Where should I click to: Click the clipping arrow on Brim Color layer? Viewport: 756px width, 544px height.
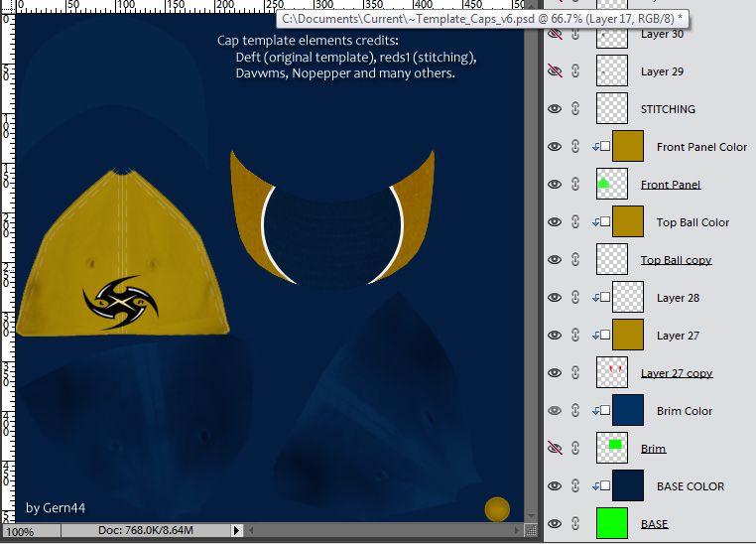click(x=594, y=411)
